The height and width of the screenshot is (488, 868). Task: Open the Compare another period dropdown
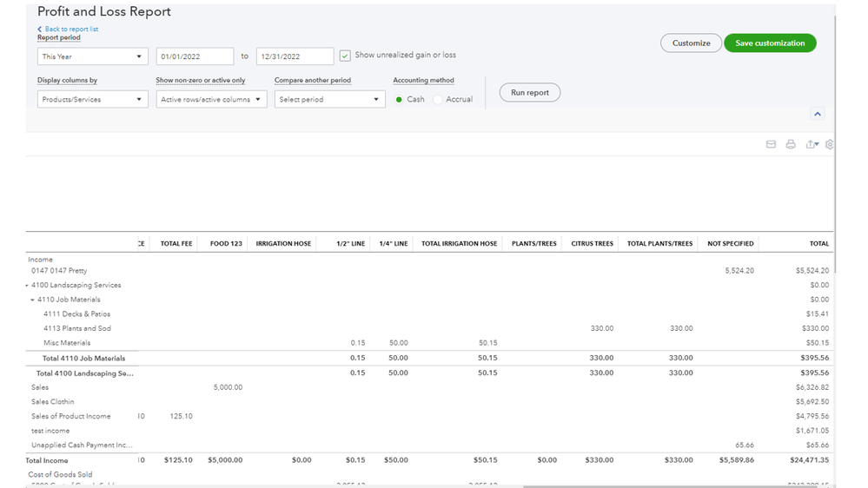coord(329,100)
